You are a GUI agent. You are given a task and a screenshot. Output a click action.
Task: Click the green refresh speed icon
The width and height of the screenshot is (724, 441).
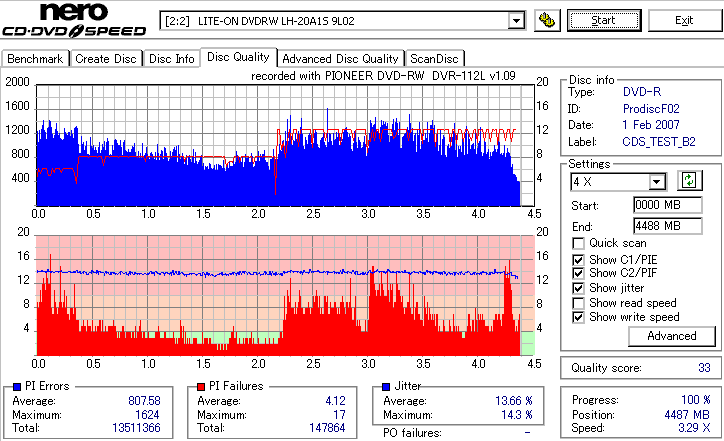point(689,181)
